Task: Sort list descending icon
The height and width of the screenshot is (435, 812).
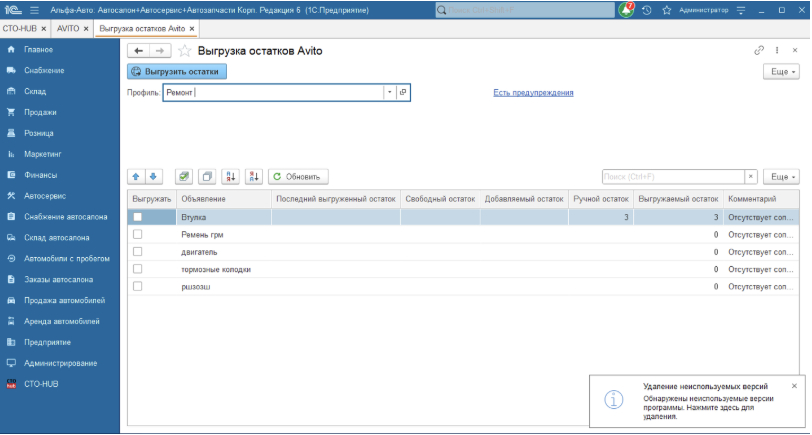Action: coord(254,177)
